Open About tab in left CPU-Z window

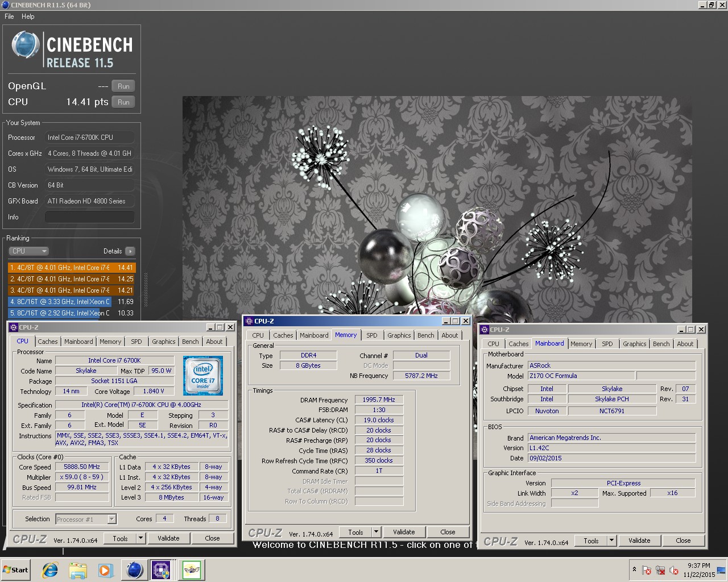(214, 342)
